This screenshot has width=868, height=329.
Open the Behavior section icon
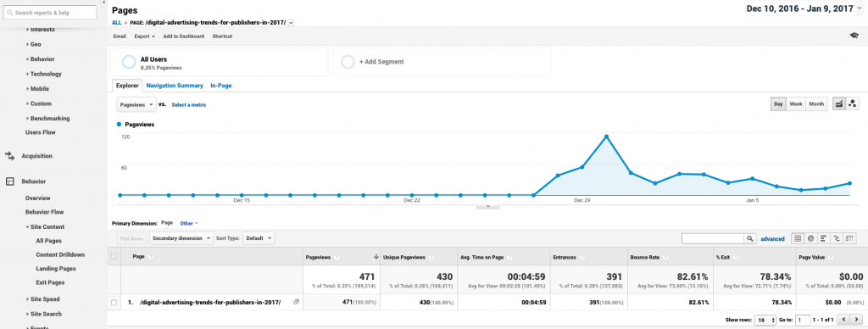[9, 181]
